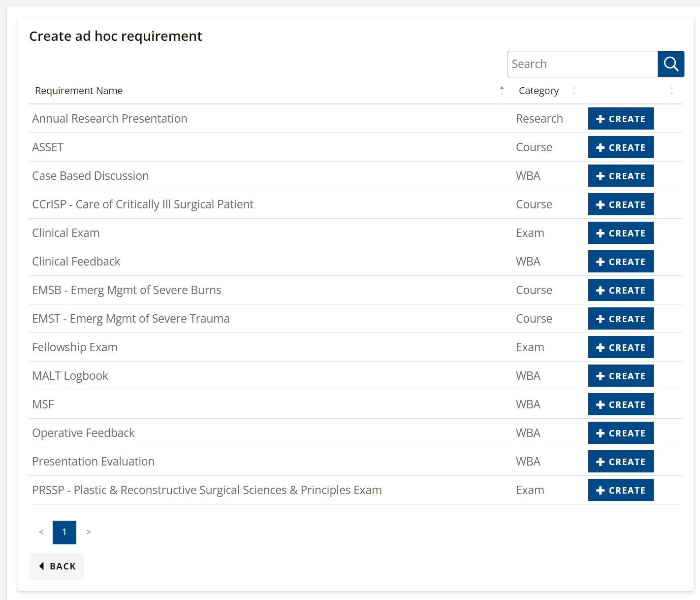Viewport: 700px width, 600px height.
Task: Add Fellowship Exam with Create button
Action: [x=620, y=347]
